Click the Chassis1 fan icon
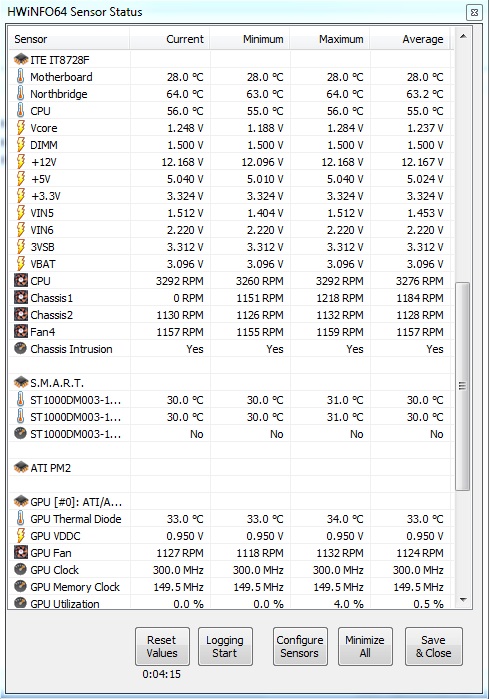The height and width of the screenshot is (699, 489). 21,297
